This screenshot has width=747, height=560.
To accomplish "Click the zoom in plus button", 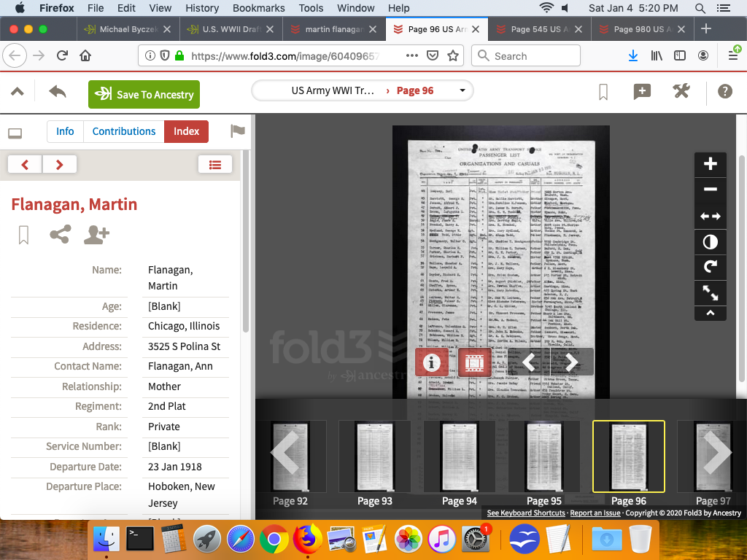I will pos(710,164).
